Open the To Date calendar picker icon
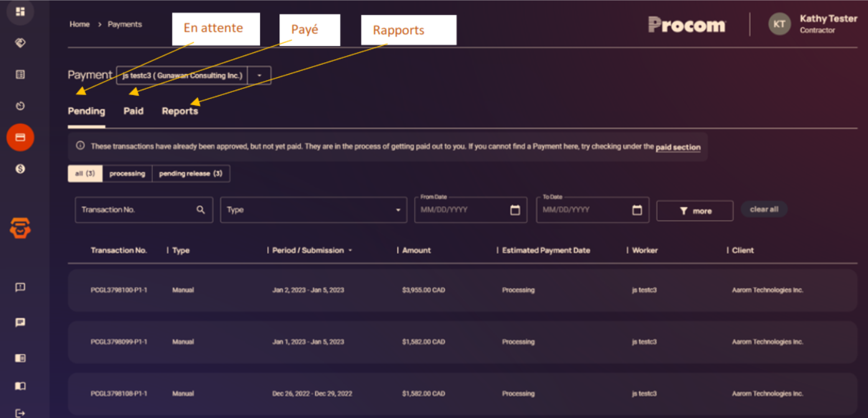The width and height of the screenshot is (868, 418). 637,210
